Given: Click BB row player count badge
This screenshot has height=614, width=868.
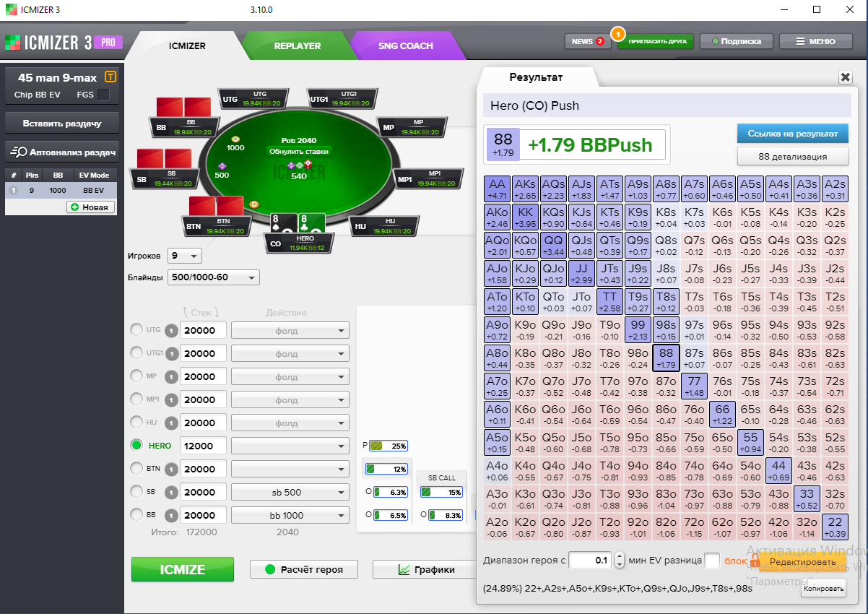Looking at the screenshot, I should tap(172, 515).
